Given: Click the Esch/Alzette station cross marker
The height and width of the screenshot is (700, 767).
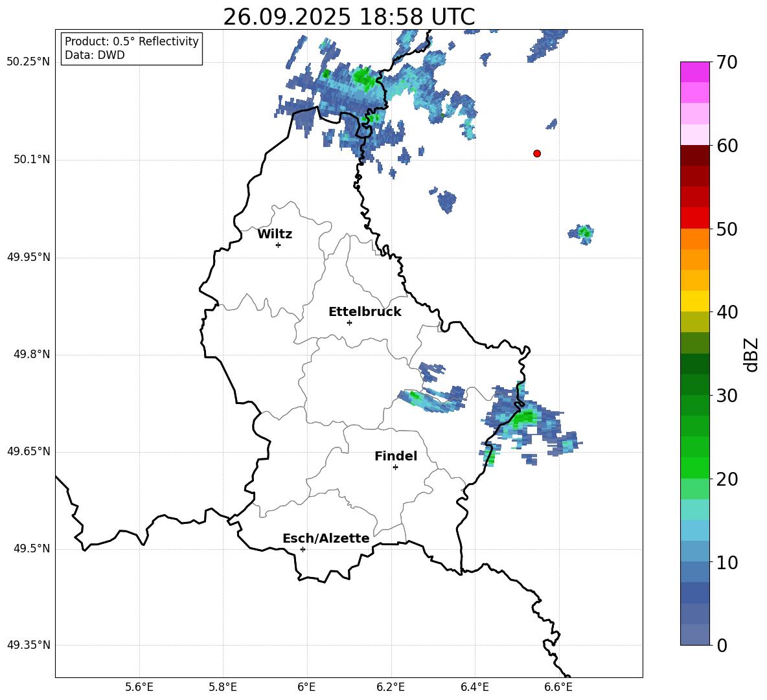Looking at the screenshot, I should 303,549.
